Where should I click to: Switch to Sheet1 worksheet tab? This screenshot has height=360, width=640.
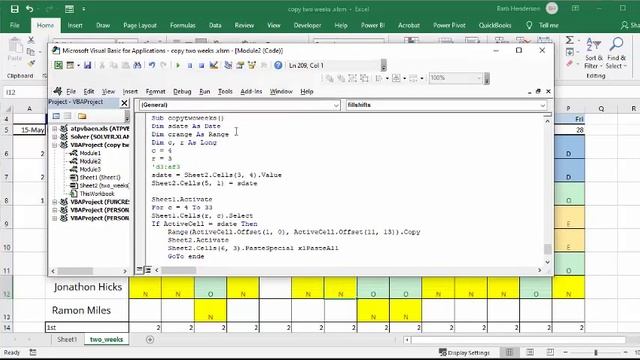(67, 340)
